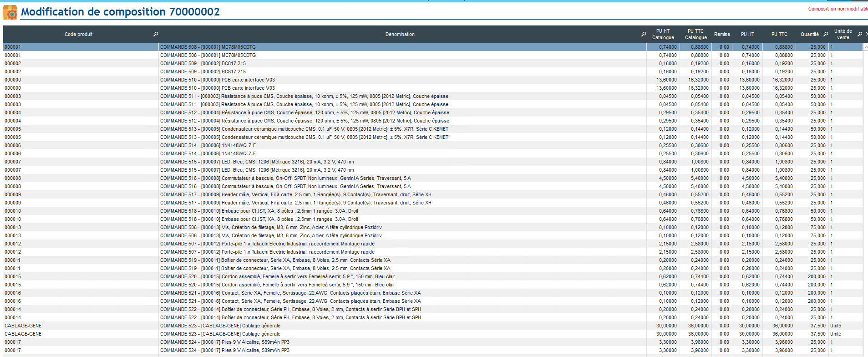
Task: Click the Dénomination column header text
Action: [x=400, y=34]
